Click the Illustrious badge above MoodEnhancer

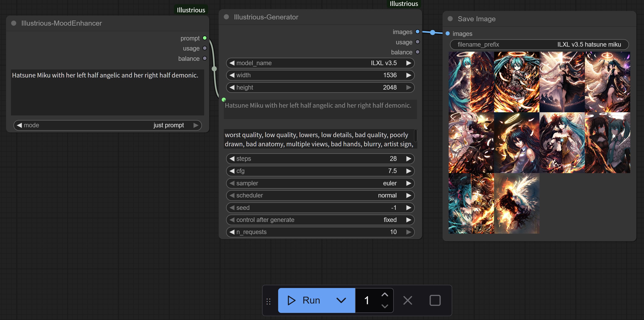[x=191, y=10]
